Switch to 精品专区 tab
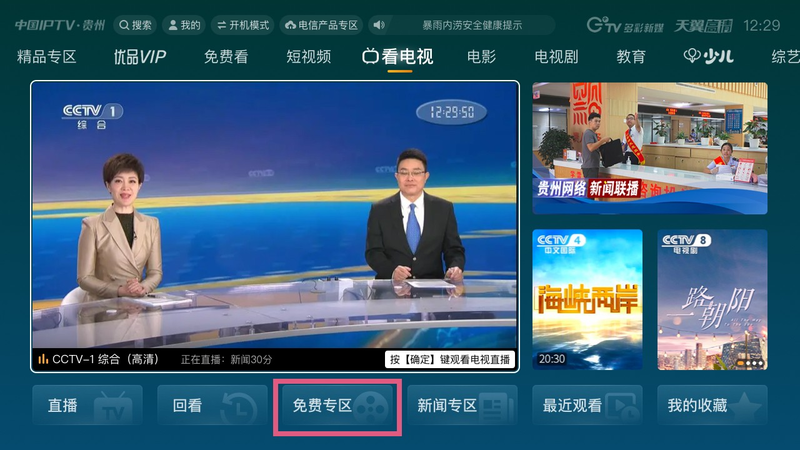 click(46, 57)
